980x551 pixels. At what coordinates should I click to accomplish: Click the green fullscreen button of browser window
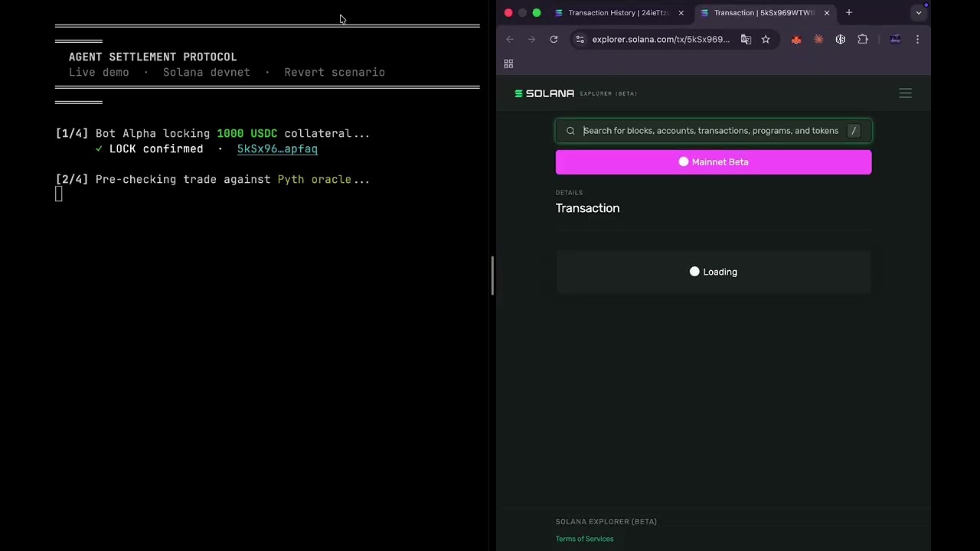[537, 12]
